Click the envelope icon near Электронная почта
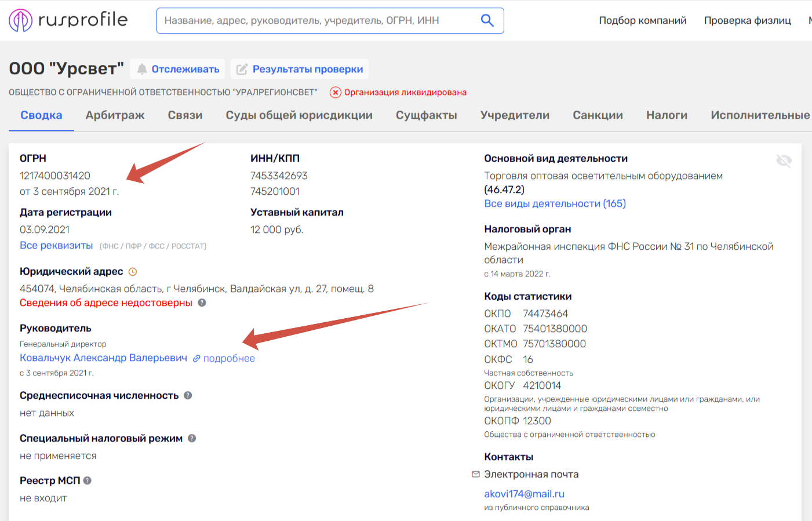 tap(476, 474)
